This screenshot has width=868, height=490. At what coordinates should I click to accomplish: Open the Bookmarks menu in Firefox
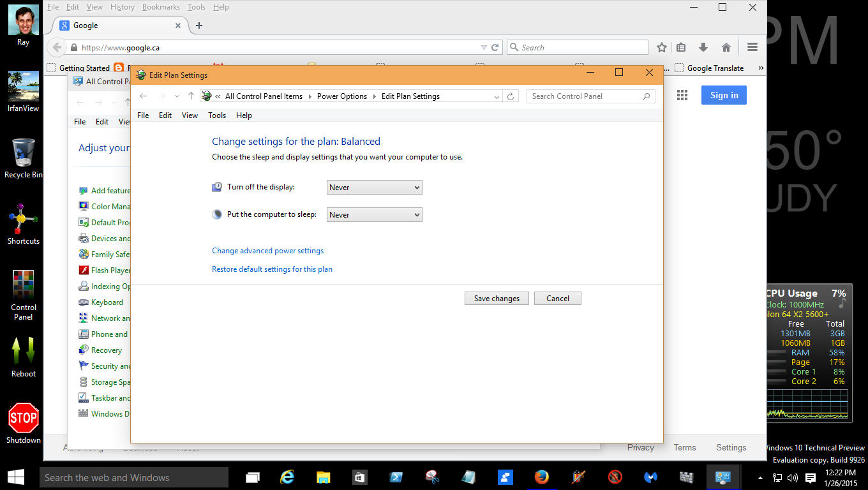[x=161, y=7]
